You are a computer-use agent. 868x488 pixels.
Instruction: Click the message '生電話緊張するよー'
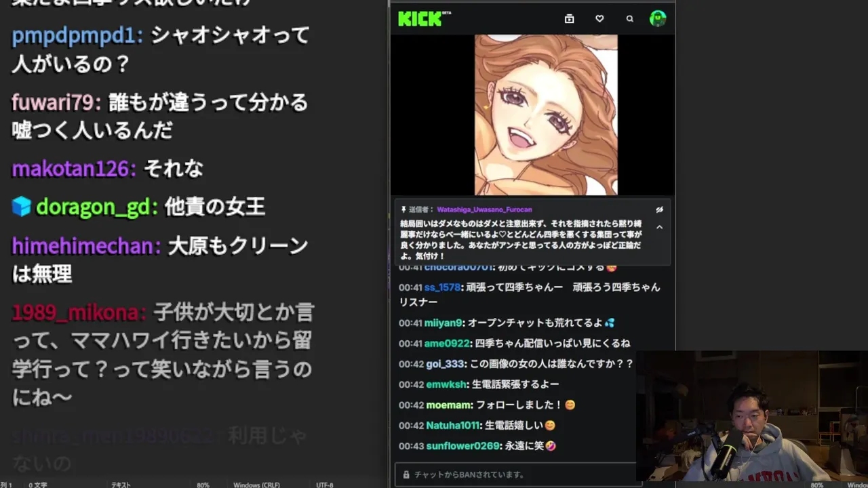515,384
